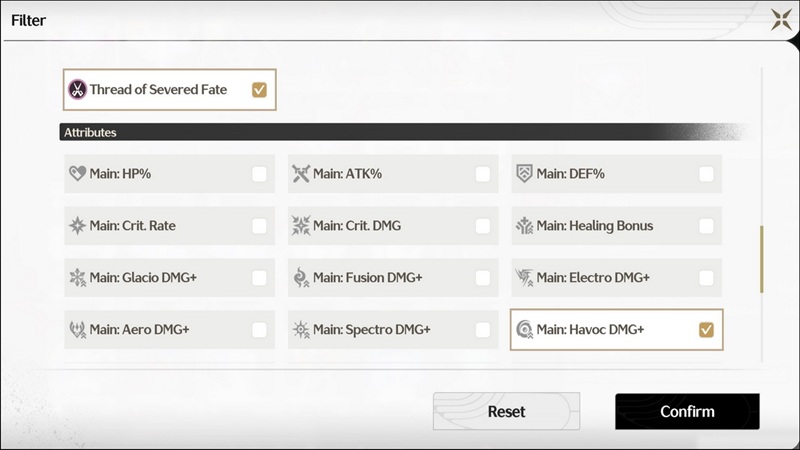
Task: Click the Havoc DMG+ swirl icon
Action: [x=524, y=330]
